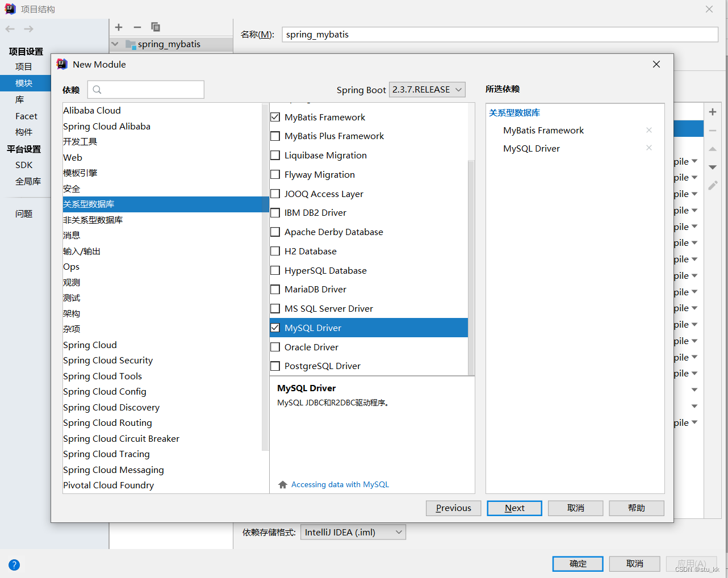
Task: Click the Next button
Action: 514,508
